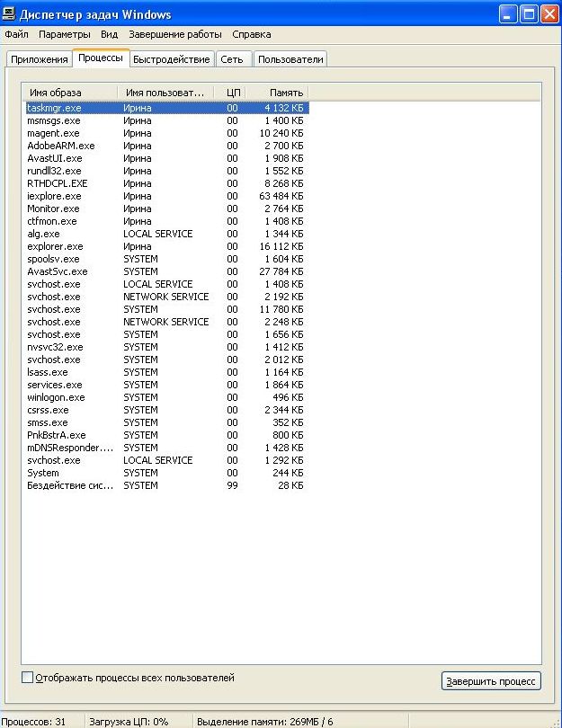Screen dimensions: 562x728
Task: Show the Пользователи tab
Action: [290, 59]
